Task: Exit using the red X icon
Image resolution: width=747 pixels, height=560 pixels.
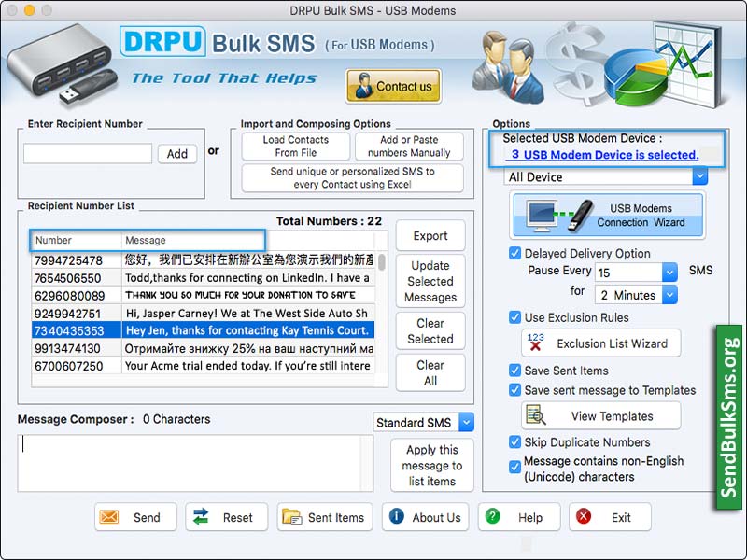Action: click(x=584, y=516)
